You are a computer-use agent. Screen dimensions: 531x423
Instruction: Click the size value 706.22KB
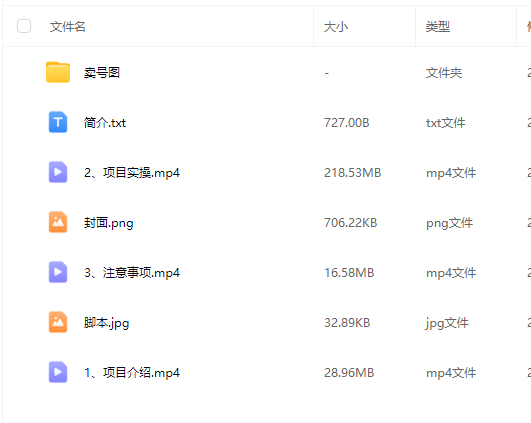tap(351, 223)
